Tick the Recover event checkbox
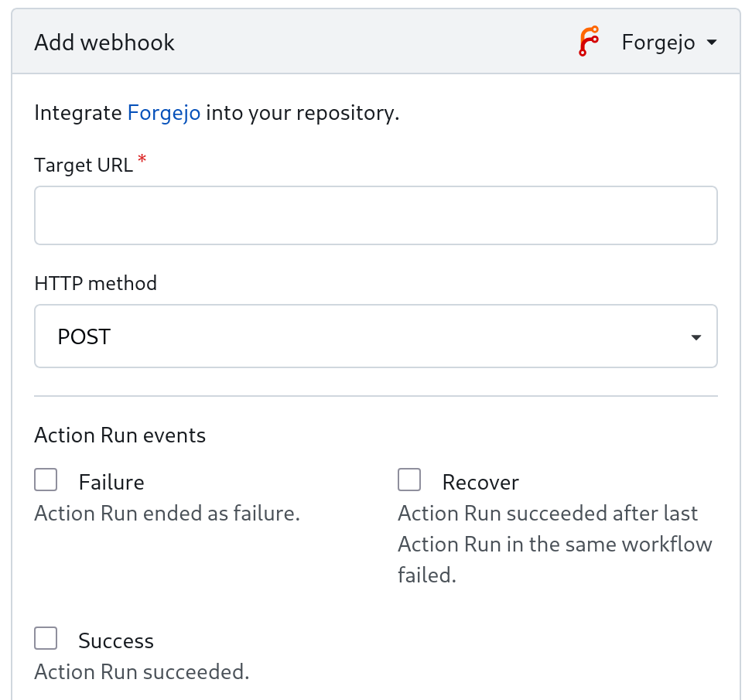 (409, 480)
